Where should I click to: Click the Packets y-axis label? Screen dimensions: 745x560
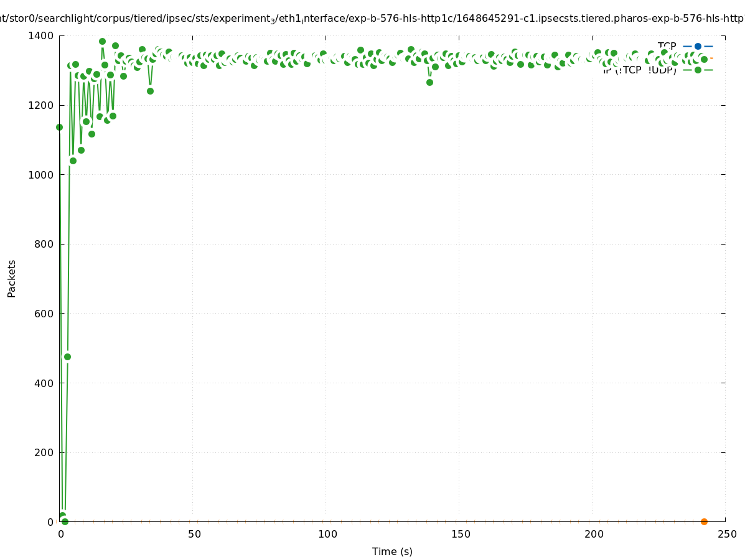12,278
